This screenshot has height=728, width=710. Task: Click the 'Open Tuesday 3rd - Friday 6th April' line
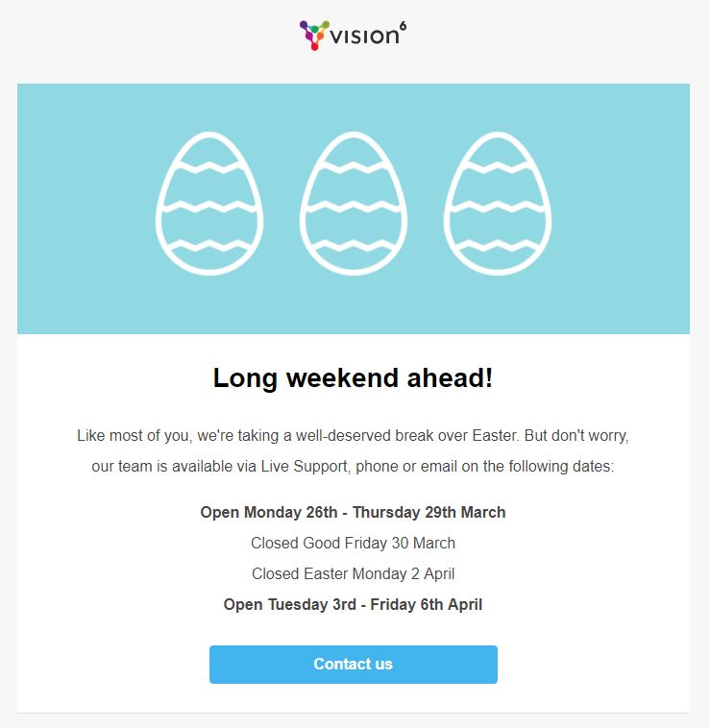[x=353, y=604]
